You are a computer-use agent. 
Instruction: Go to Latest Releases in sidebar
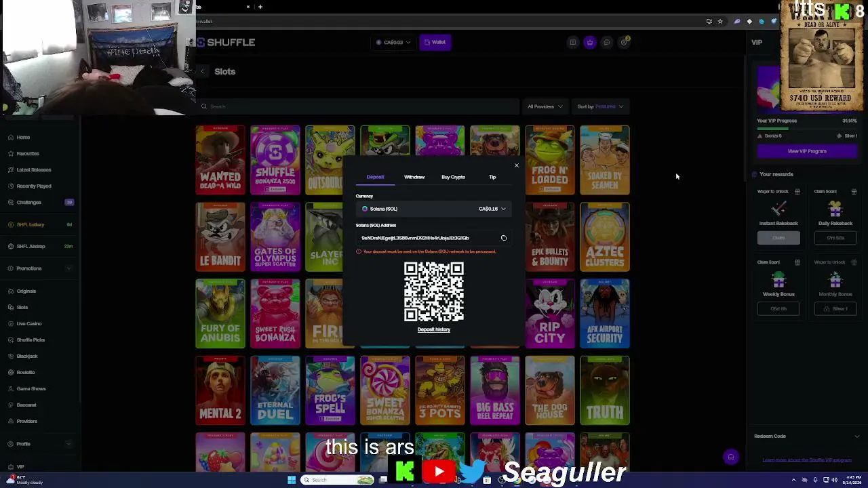(33, 170)
